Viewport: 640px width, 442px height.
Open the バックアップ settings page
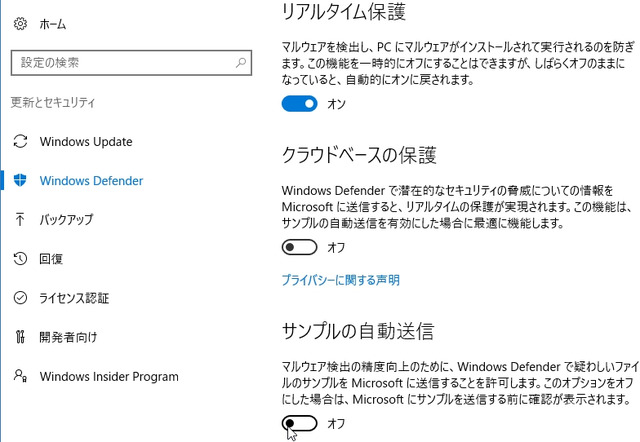[x=67, y=220]
